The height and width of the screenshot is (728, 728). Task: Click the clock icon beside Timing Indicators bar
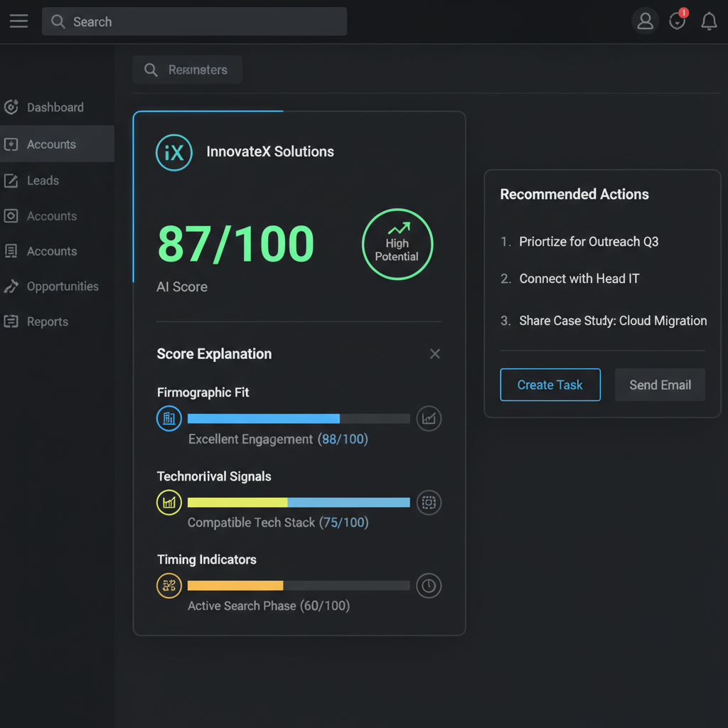(x=429, y=586)
